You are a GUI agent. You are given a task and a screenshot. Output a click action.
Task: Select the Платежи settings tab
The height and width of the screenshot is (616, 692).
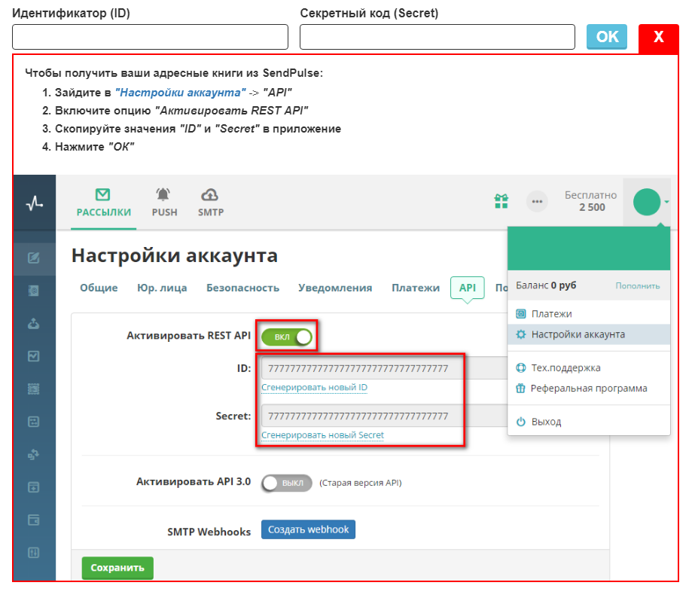point(416,288)
